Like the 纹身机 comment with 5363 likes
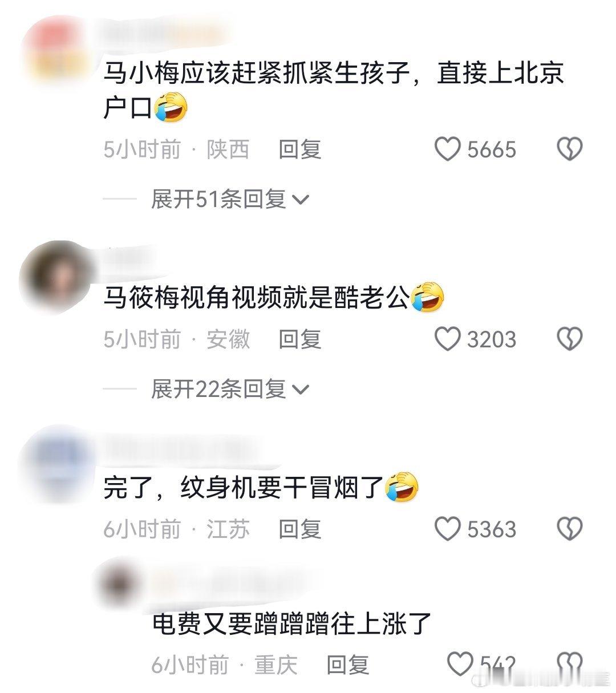 (447, 529)
